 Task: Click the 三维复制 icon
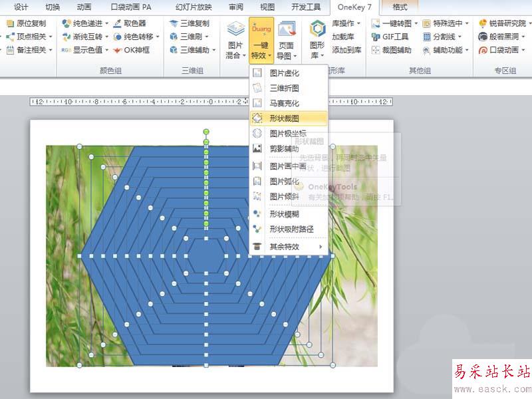[x=174, y=23]
